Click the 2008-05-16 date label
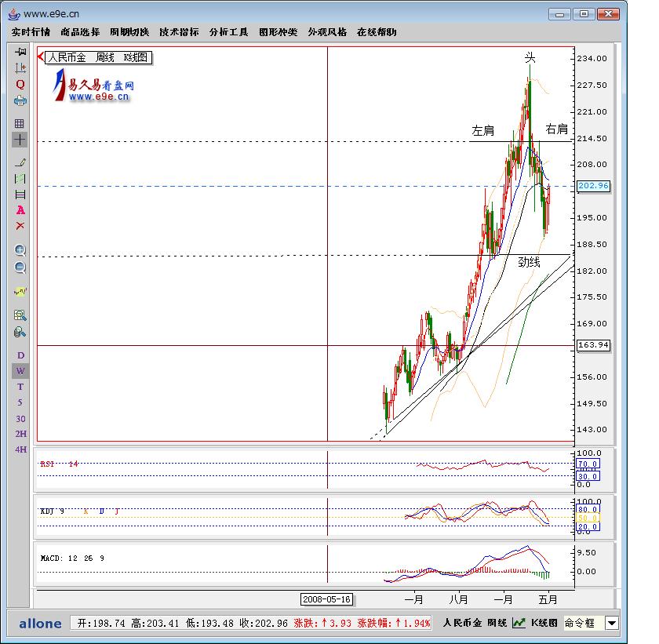Screen dimensions: 659x644 coord(326,599)
